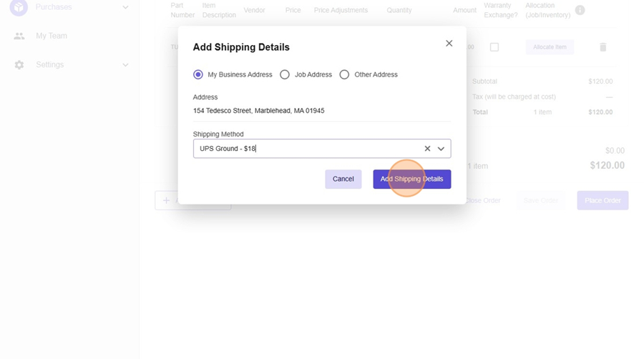Toggle the Warranty Exchange checkbox
Screen dimensions: 644x359
tap(494, 47)
